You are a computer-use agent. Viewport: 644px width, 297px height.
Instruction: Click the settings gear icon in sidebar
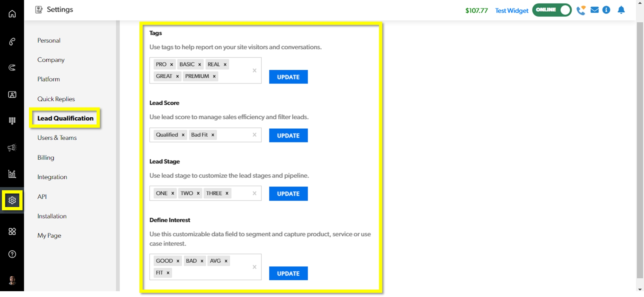coord(12,200)
